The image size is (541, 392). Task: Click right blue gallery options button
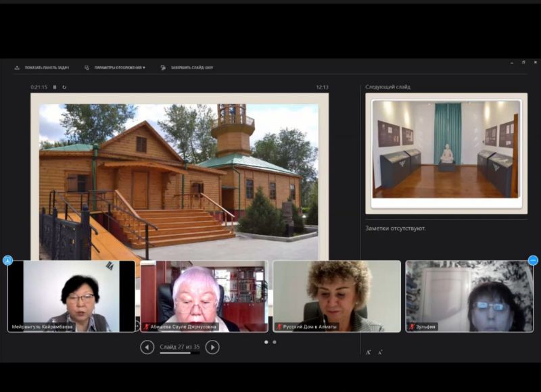click(x=533, y=260)
